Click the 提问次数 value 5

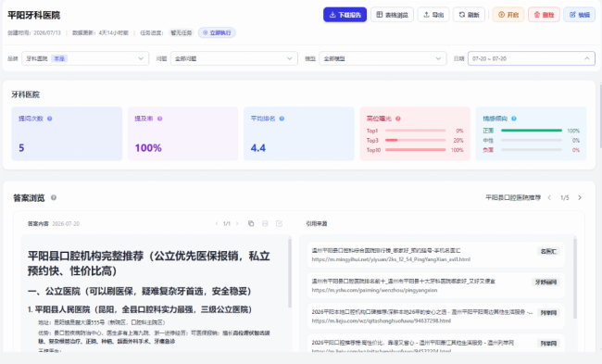[21, 148]
